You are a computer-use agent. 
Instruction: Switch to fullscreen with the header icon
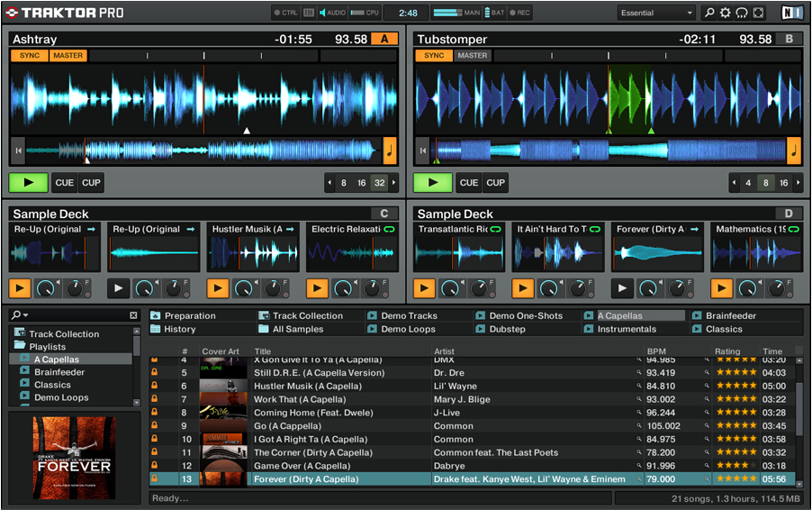758,13
